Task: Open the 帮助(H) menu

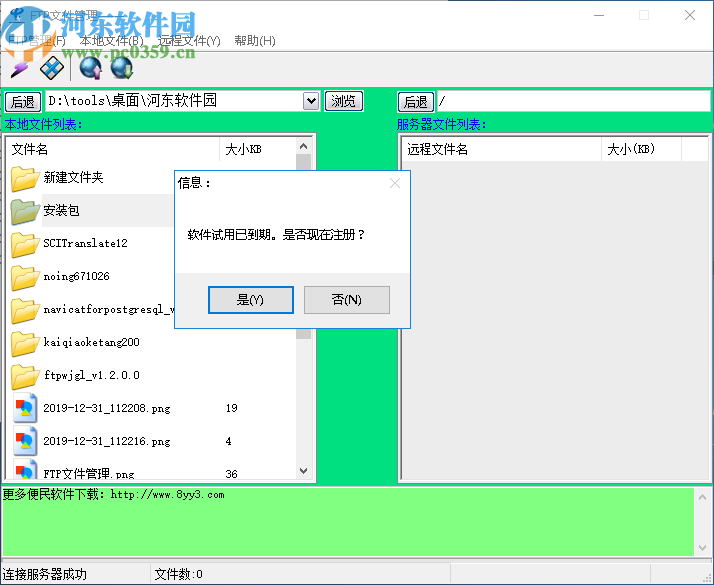Action: pyautogui.click(x=255, y=41)
